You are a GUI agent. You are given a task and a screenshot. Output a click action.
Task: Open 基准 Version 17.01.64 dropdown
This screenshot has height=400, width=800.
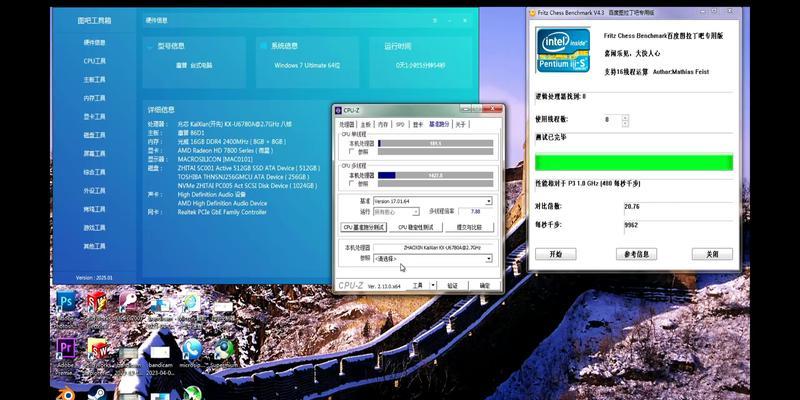(x=433, y=201)
